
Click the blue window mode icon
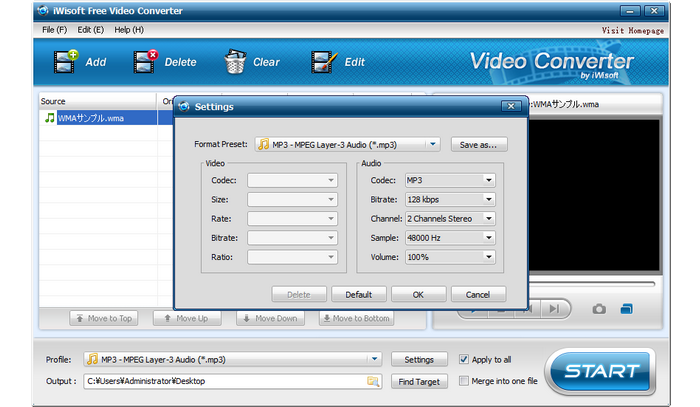[x=627, y=309]
